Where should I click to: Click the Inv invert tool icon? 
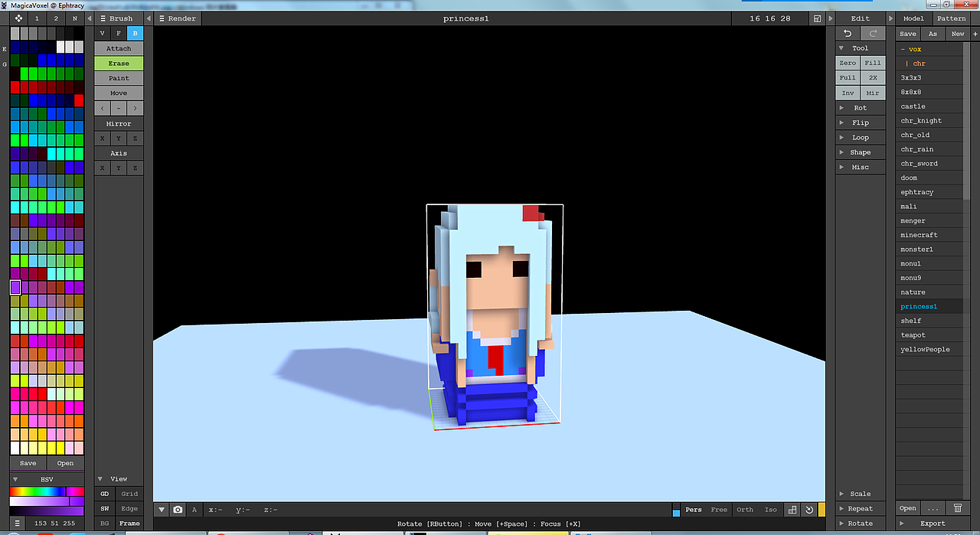click(x=848, y=93)
